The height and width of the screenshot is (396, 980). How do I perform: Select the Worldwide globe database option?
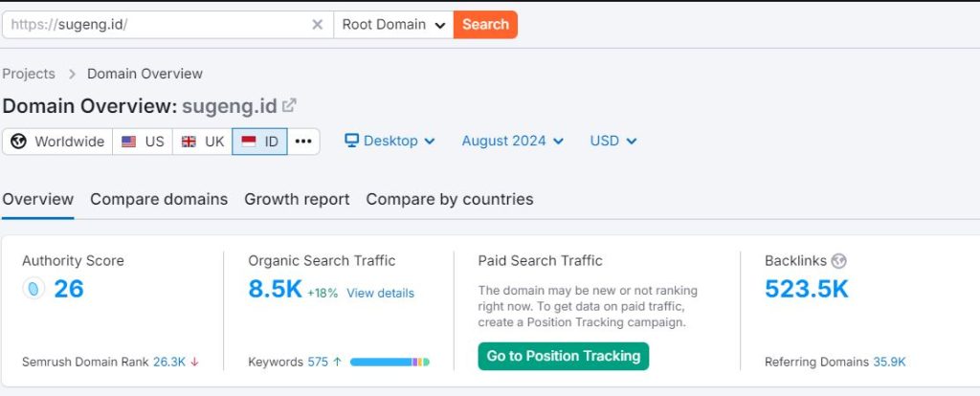[x=57, y=142]
